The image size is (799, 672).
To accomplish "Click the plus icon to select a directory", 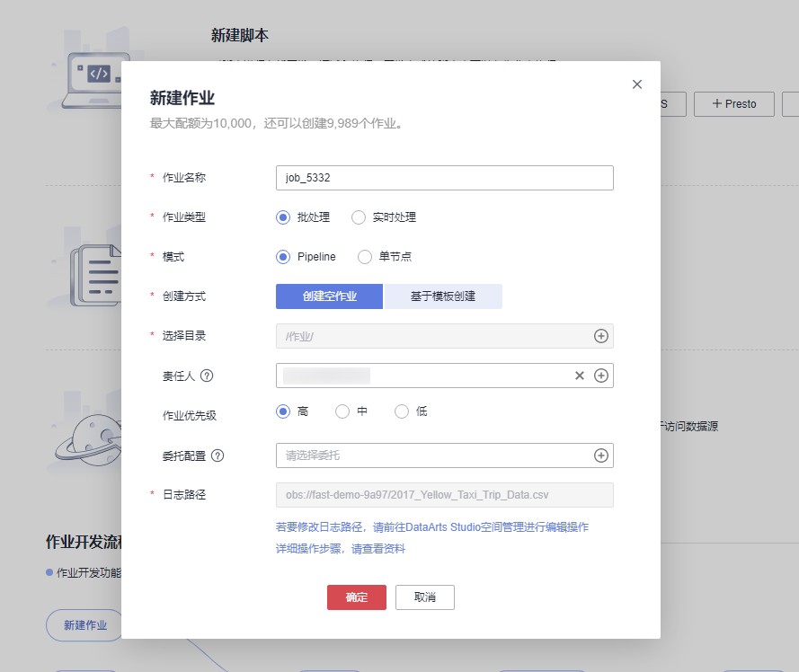I will (601, 335).
